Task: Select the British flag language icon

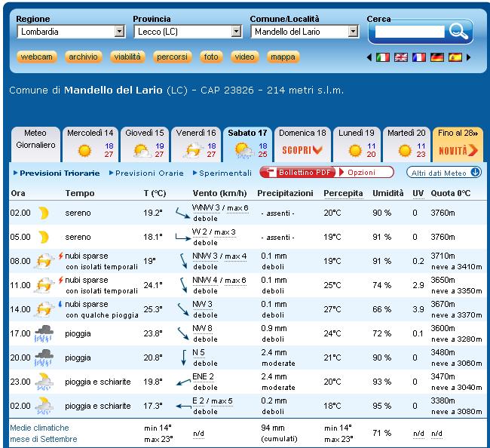Action: 400,57
